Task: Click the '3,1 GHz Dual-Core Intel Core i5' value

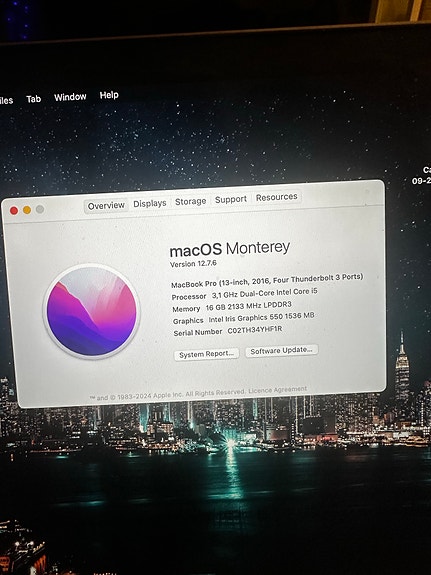Action: pyautogui.click(x=264, y=293)
